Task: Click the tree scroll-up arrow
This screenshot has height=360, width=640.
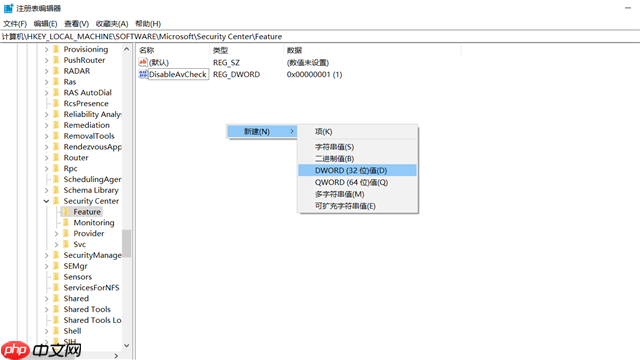Action: (x=127, y=49)
